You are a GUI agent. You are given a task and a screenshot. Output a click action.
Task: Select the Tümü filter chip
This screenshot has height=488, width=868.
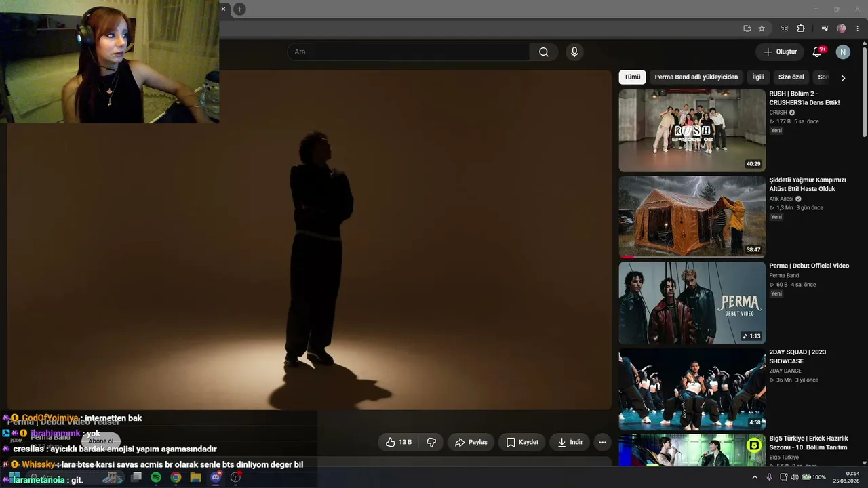tap(632, 77)
